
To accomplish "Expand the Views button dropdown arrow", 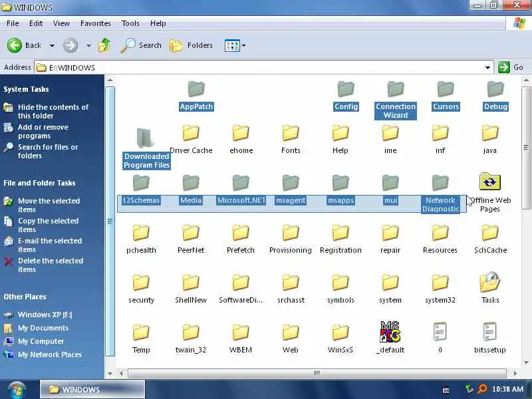I will [x=243, y=45].
